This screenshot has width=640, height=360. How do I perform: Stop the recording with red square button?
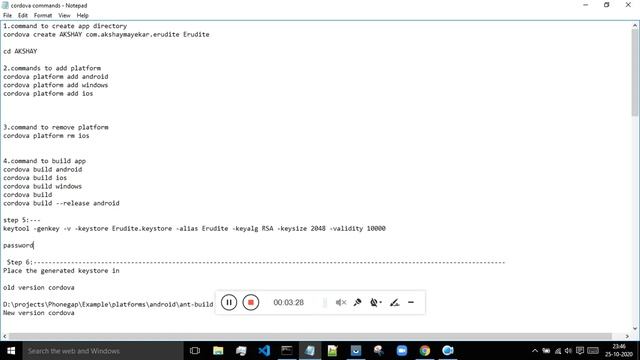(251, 302)
